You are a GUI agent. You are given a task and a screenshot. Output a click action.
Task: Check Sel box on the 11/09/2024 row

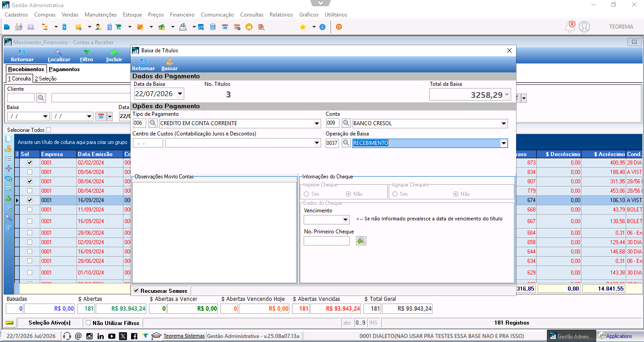pos(30,210)
